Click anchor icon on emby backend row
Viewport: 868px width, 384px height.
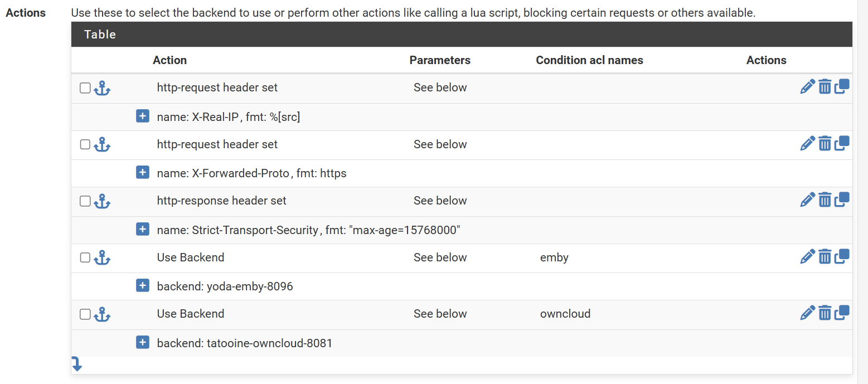pos(102,257)
